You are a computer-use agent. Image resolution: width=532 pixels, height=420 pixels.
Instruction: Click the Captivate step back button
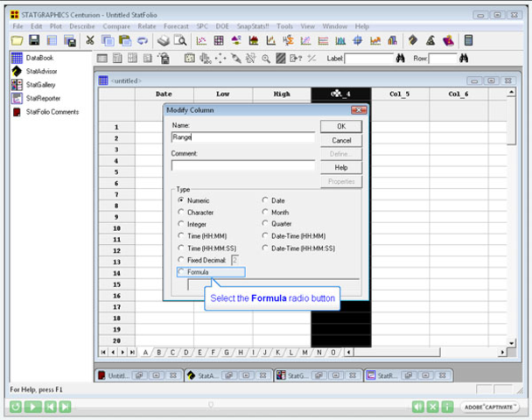pos(51,406)
